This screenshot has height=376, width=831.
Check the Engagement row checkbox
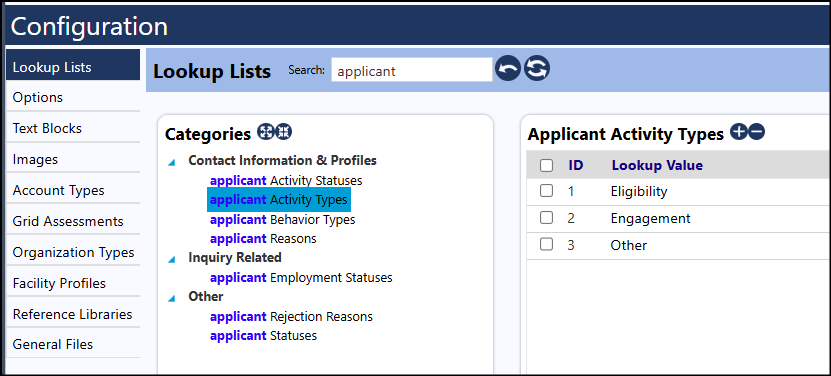(x=546, y=218)
